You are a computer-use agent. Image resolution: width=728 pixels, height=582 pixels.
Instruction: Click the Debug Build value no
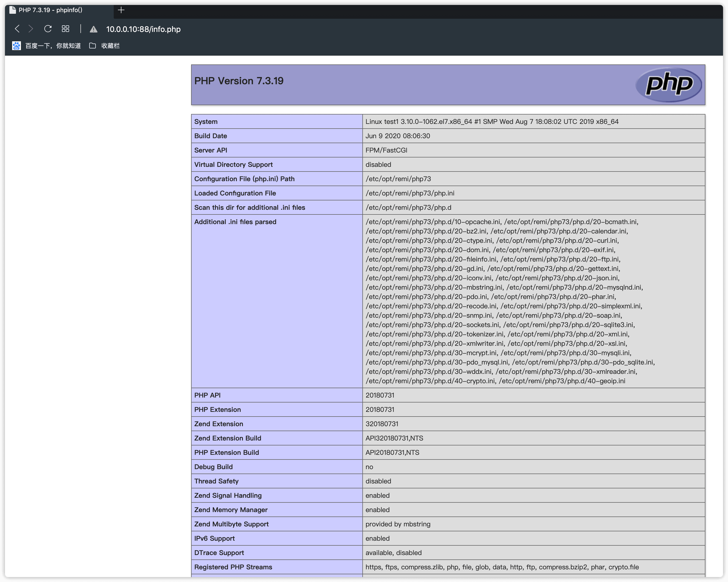[369, 467]
